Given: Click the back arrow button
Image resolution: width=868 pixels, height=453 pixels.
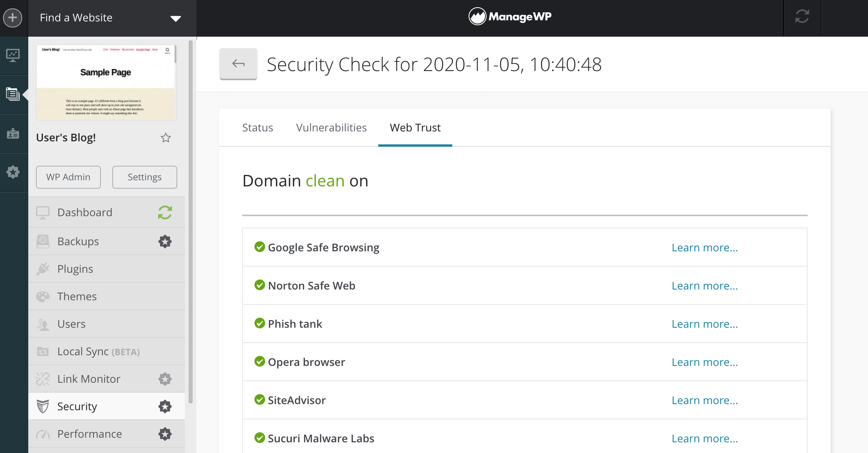Looking at the screenshot, I should coord(238,64).
